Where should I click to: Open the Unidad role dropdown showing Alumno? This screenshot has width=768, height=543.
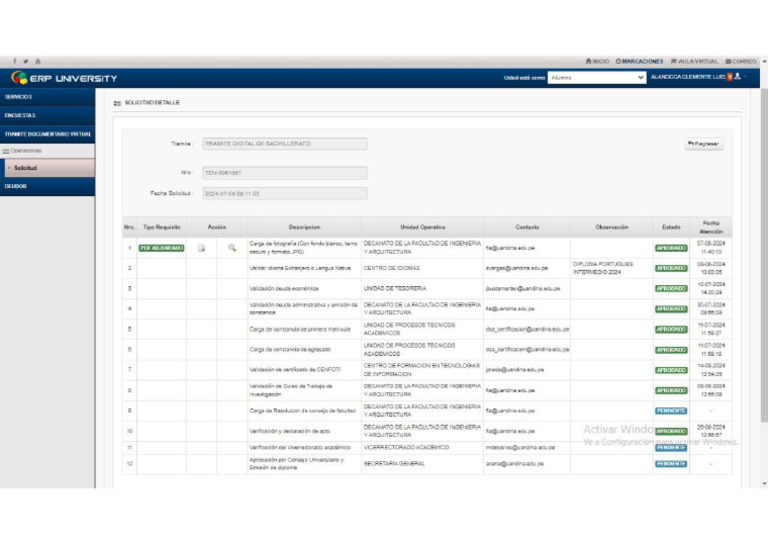point(596,77)
